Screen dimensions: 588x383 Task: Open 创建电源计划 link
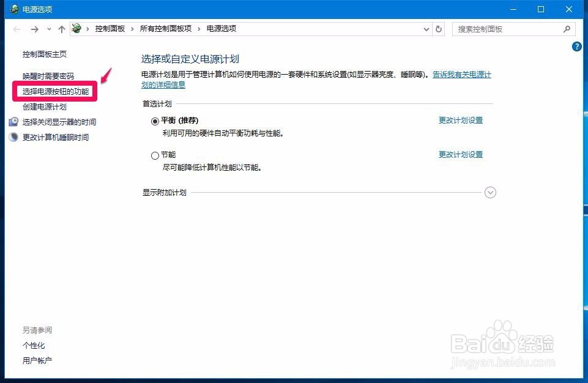(x=44, y=107)
